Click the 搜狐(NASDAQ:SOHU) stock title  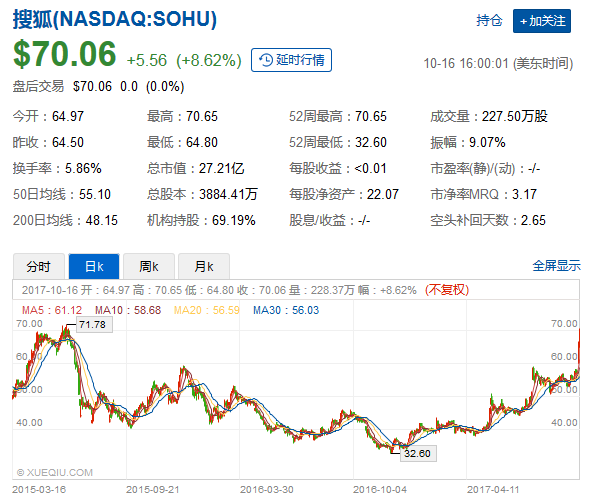pos(114,19)
